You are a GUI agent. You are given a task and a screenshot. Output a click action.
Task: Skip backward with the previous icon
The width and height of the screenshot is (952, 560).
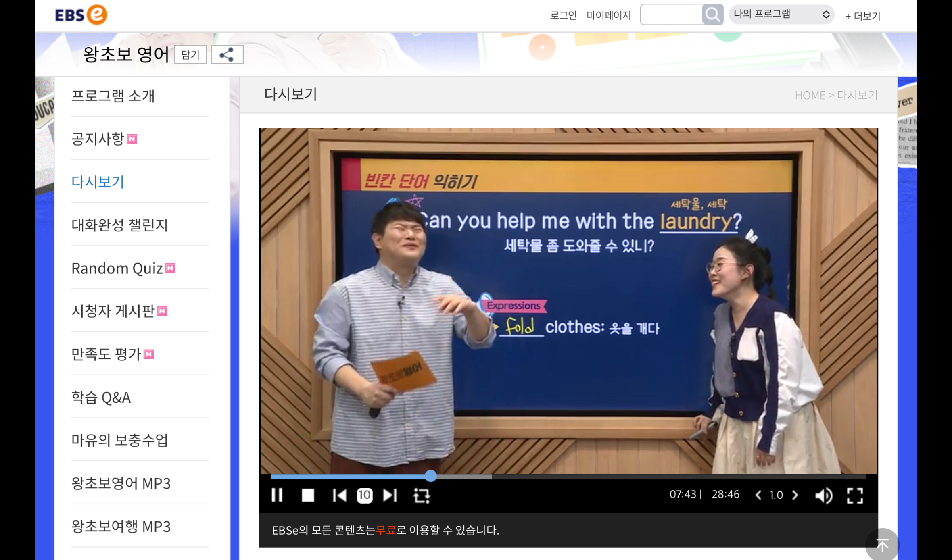[339, 495]
